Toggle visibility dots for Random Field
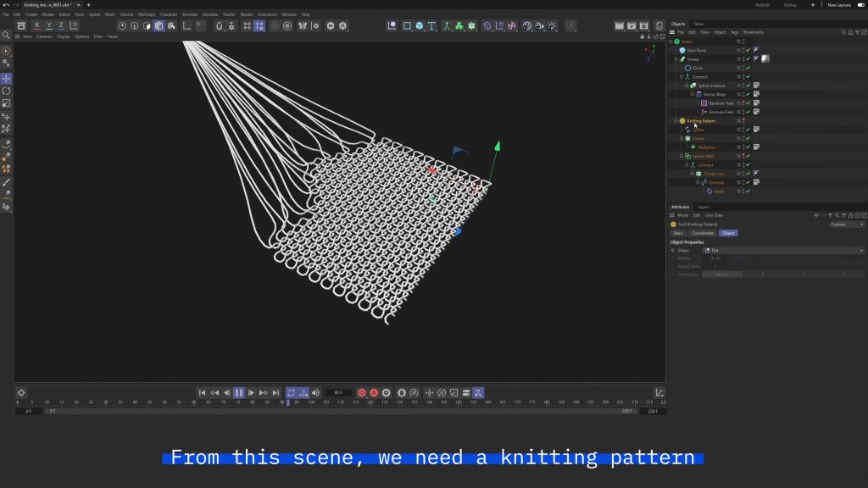Viewport: 868px width, 488px height. tap(743, 103)
